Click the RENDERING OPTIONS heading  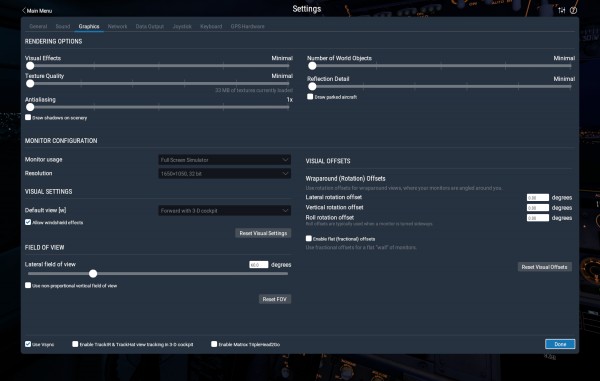54,41
